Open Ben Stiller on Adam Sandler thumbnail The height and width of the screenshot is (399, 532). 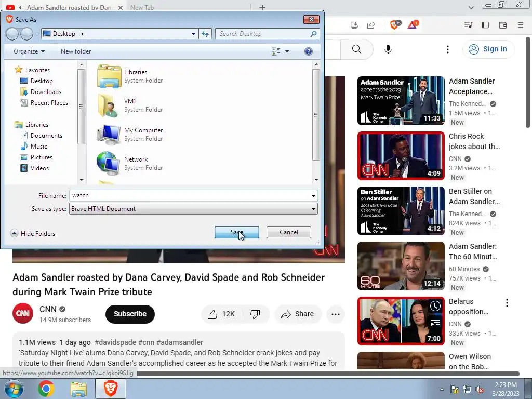click(401, 211)
